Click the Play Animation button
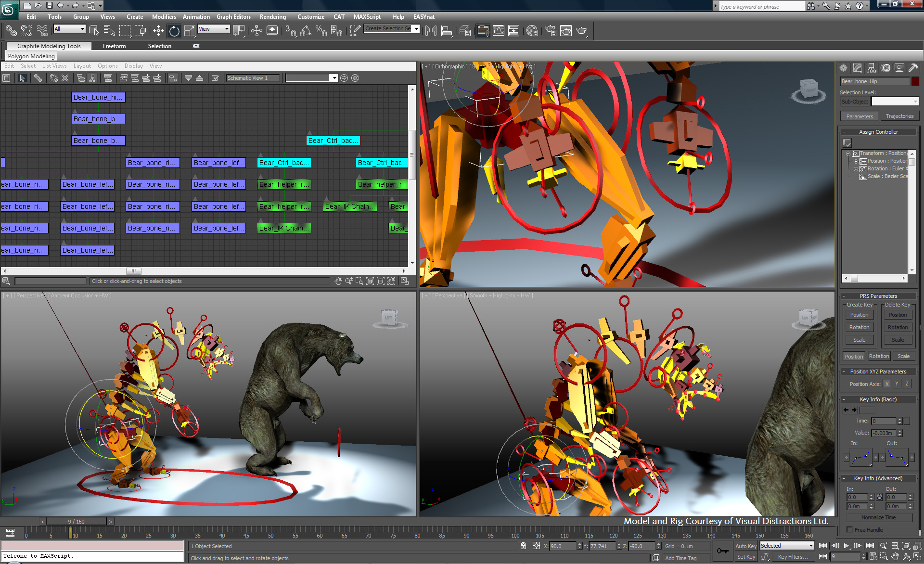924x564 pixels. coord(846,546)
